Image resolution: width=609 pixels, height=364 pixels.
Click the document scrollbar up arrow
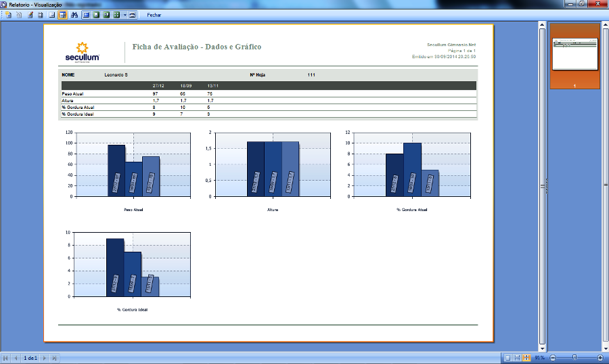coord(542,25)
